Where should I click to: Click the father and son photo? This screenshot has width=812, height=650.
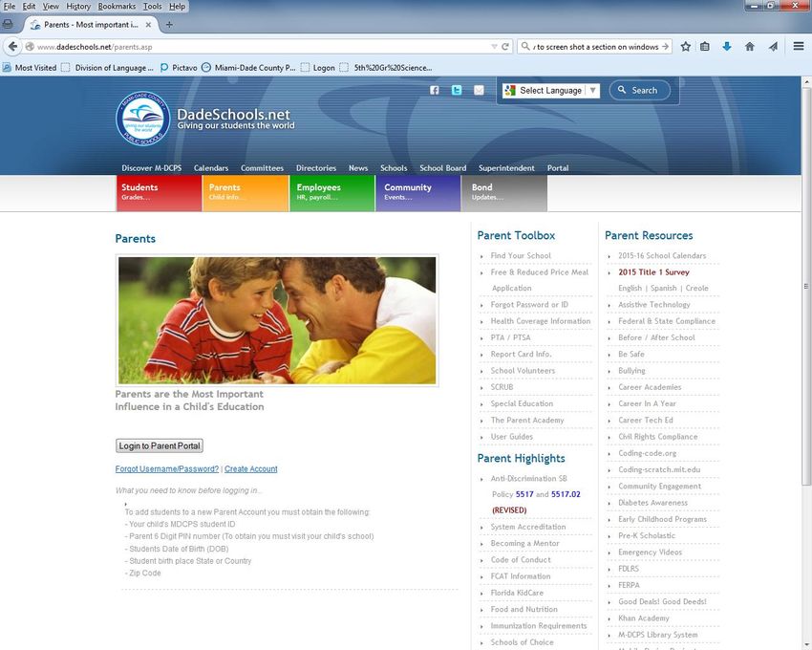point(277,320)
